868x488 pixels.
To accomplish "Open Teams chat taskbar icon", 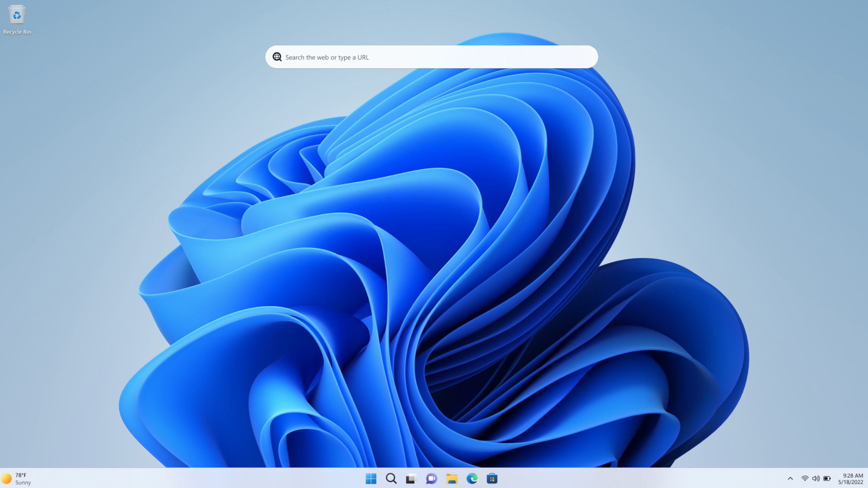I will click(x=431, y=478).
